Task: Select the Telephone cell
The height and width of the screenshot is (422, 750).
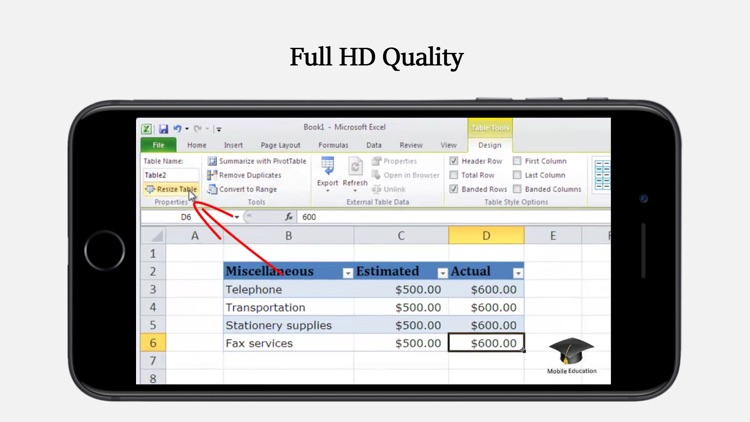Action: pos(288,289)
